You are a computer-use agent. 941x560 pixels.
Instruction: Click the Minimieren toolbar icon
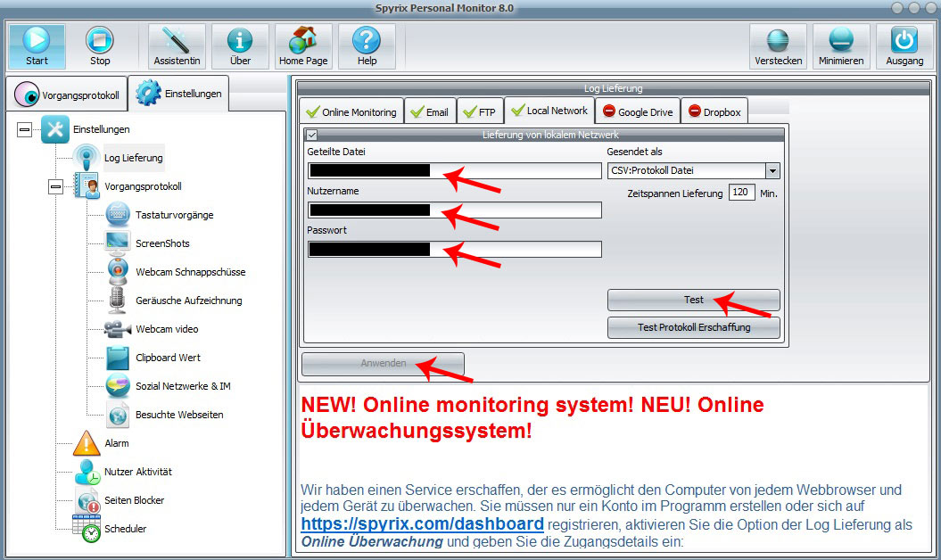(841, 40)
